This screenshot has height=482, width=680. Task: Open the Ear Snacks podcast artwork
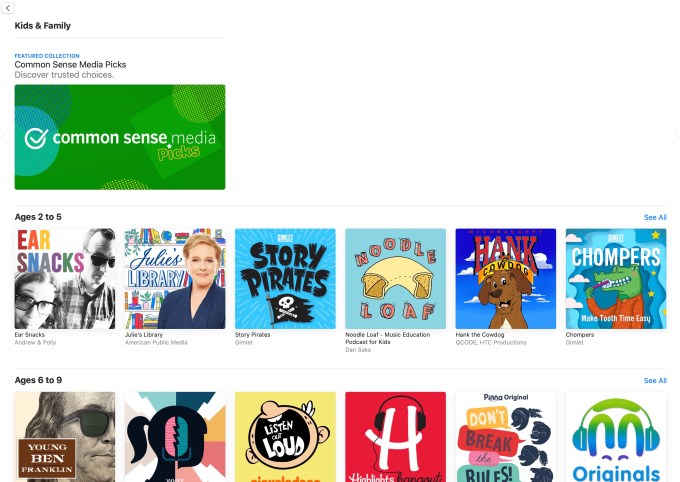[65, 279]
